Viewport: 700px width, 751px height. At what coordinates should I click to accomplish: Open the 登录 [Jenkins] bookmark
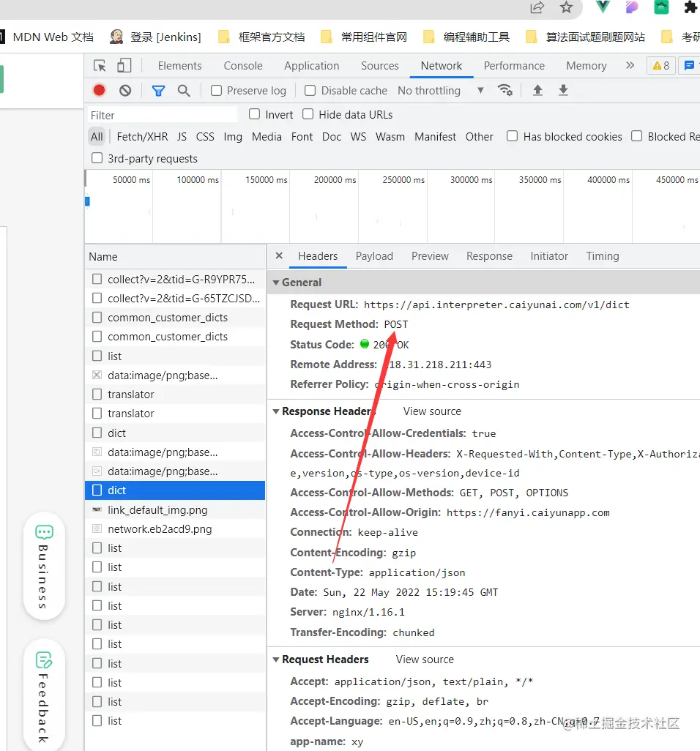coord(156,37)
